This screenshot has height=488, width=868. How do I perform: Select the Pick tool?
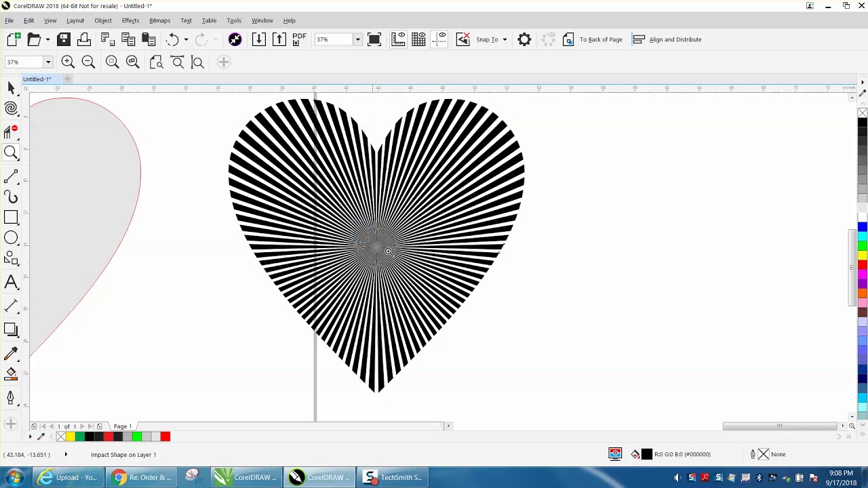11,88
